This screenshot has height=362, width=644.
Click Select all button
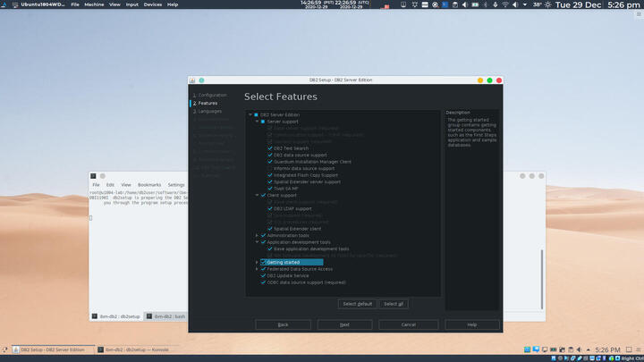click(394, 304)
